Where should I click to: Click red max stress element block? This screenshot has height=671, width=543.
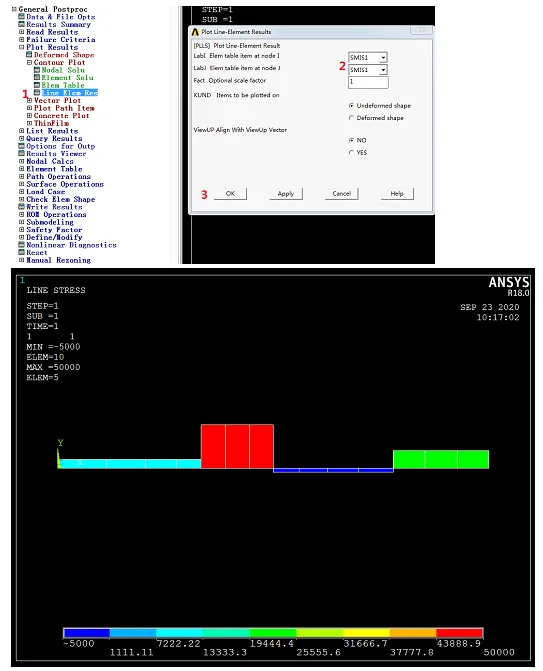click(237, 446)
